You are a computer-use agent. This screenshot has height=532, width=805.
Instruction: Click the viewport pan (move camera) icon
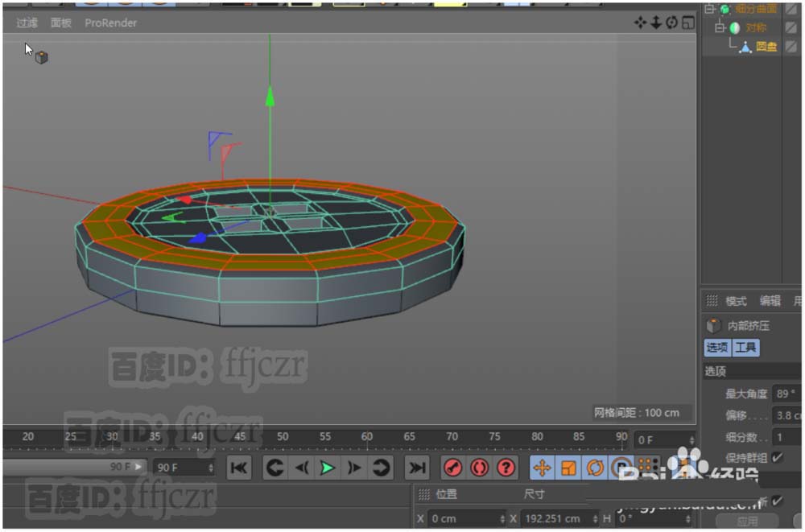coord(640,23)
